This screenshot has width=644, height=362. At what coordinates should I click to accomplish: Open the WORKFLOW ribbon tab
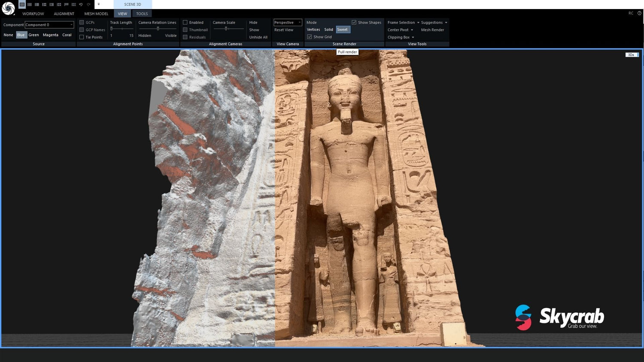33,13
